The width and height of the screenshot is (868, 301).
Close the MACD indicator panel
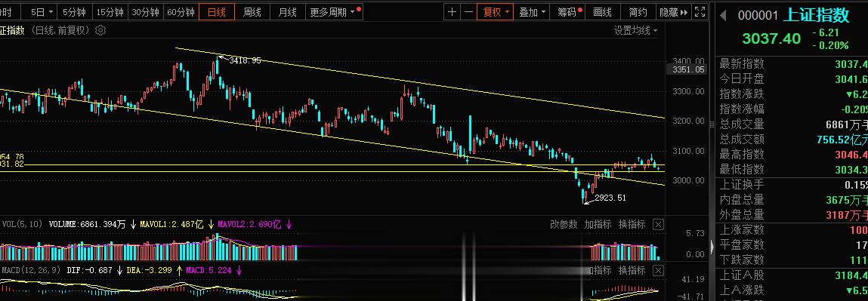point(658,271)
